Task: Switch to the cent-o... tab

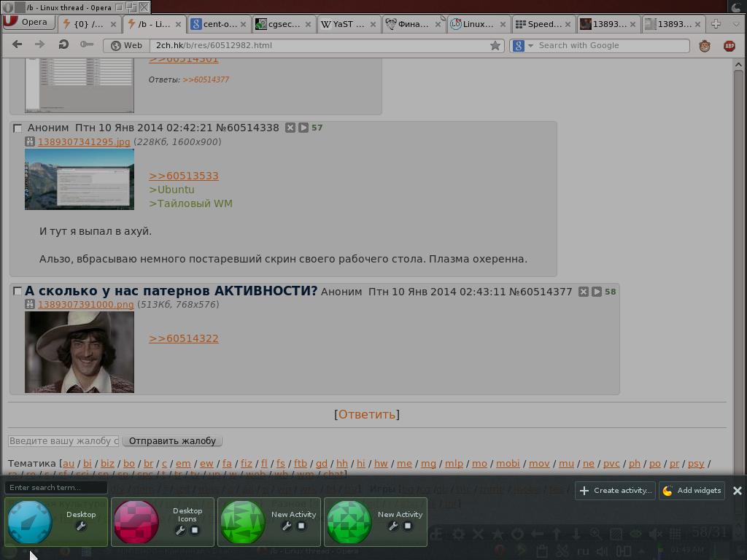Action: tap(218, 24)
